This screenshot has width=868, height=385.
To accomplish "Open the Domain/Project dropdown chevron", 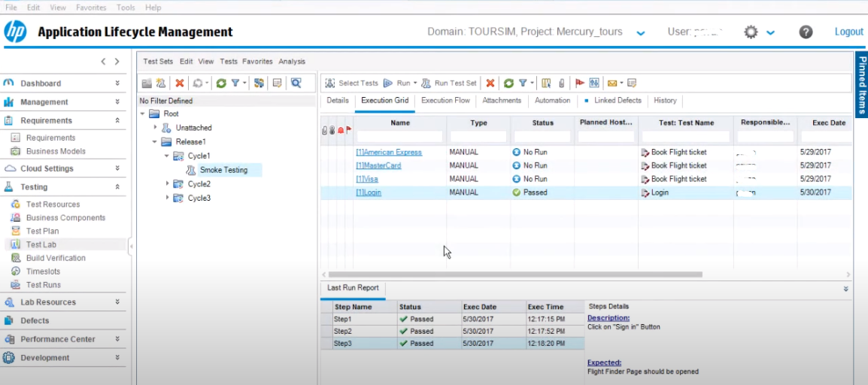I will [x=640, y=33].
